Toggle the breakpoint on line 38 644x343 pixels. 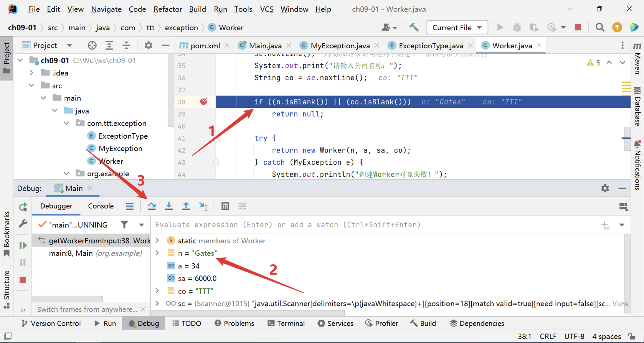[x=204, y=101]
